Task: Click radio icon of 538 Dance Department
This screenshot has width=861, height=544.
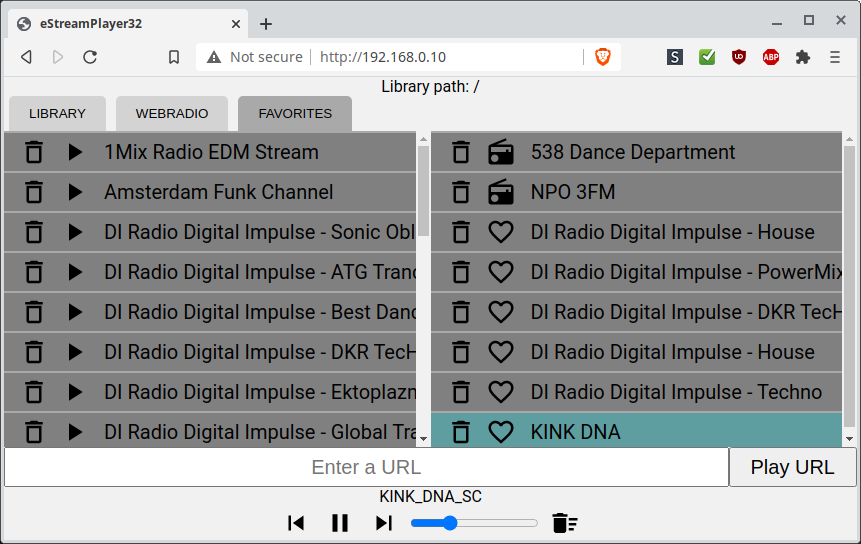Action: tap(501, 152)
